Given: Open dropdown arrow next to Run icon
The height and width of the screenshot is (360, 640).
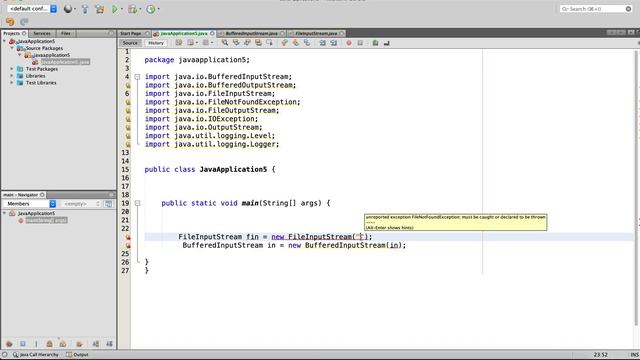Looking at the screenshot, I should 122,9.
